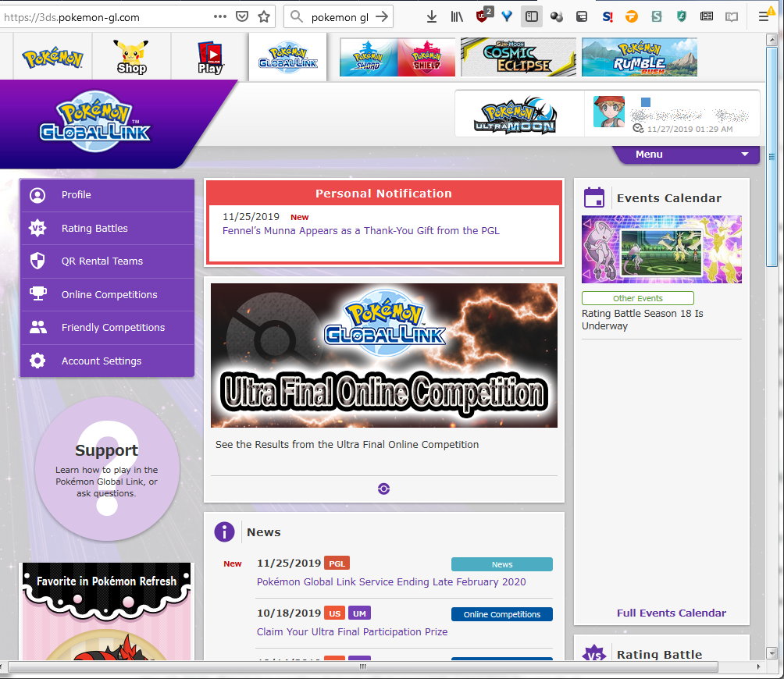Open the Profile sidebar item
784x679 pixels.
point(107,195)
